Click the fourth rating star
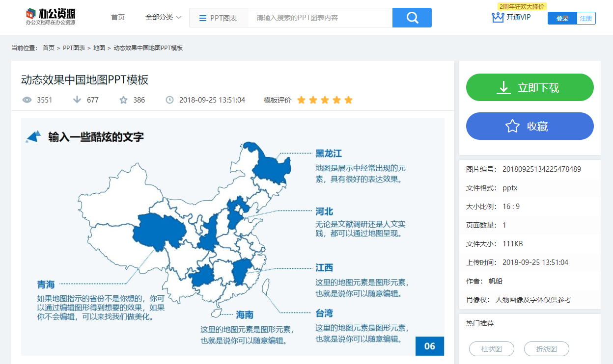Screen dimensions: 613x364 336,100
